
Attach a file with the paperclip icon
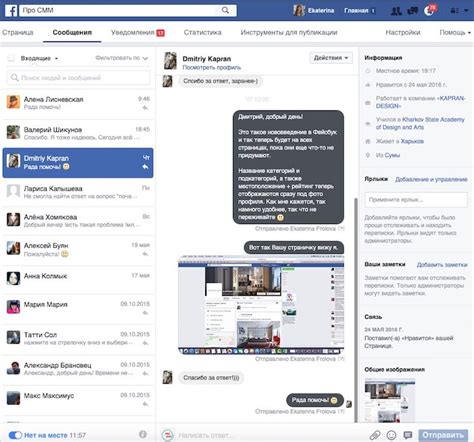(375, 435)
